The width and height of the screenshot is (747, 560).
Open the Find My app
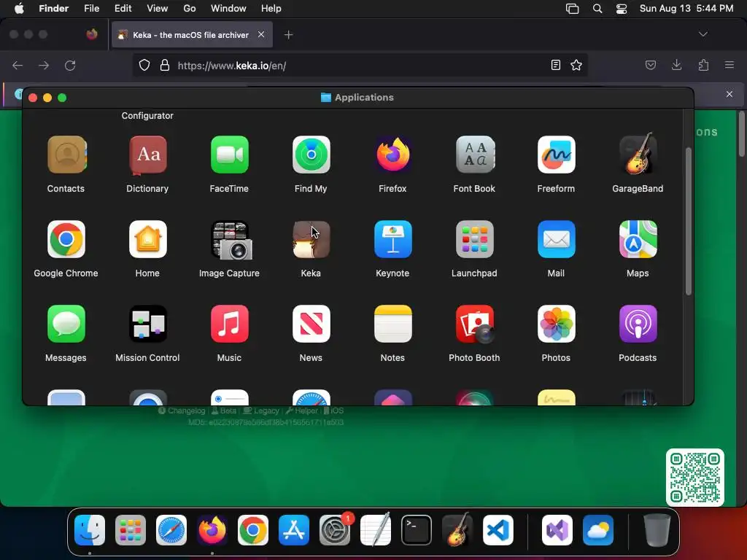[x=311, y=155]
